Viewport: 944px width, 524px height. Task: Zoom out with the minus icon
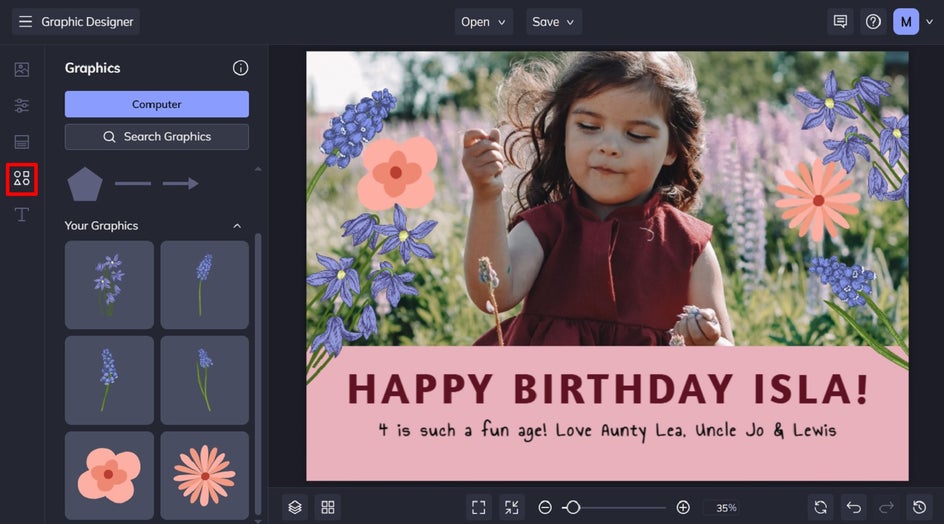coord(545,508)
